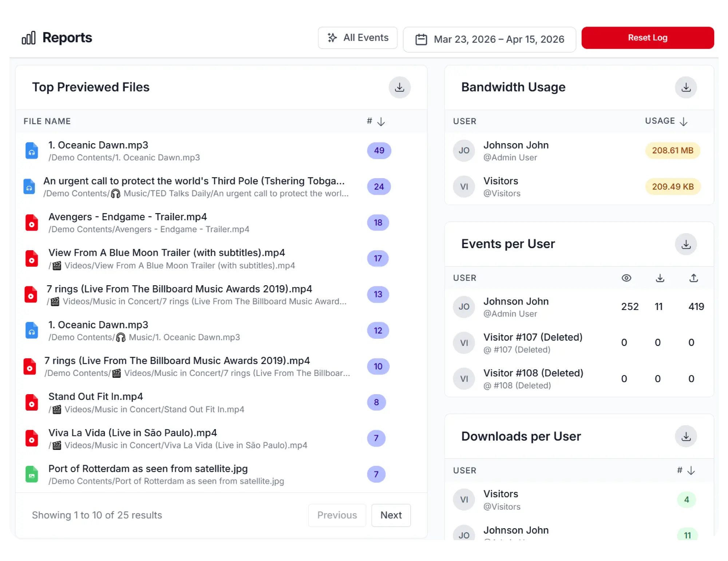Click the 8 preview count badge
Image resolution: width=728 pixels, height=561 pixels.
[376, 402]
